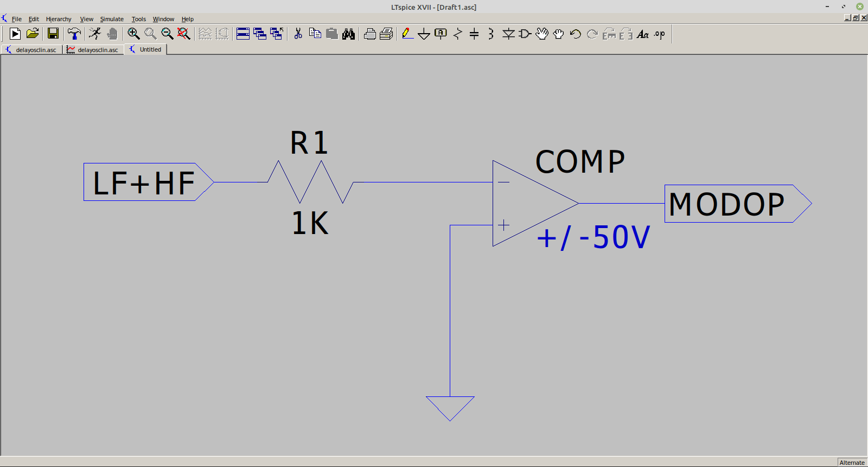
Task: Place a capacitor component
Action: (x=474, y=34)
